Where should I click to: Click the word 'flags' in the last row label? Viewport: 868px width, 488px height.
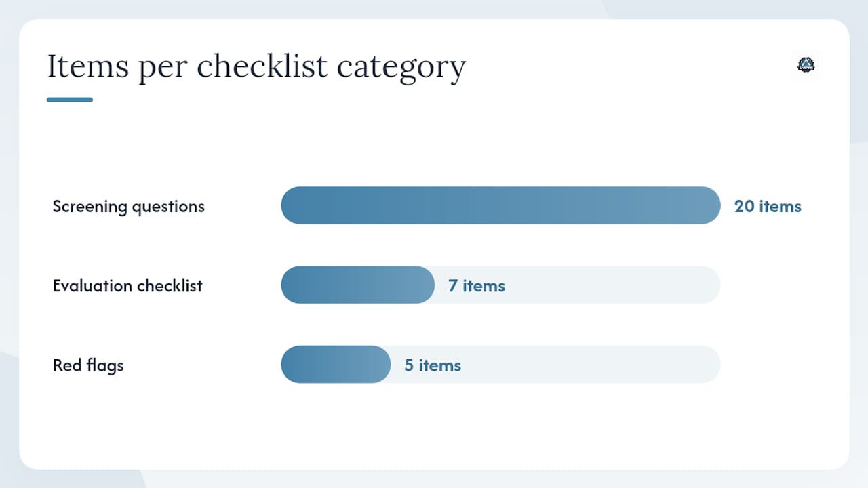coord(105,365)
